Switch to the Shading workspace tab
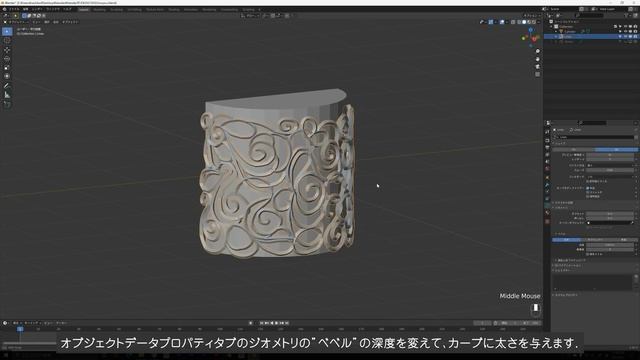This screenshot has width=640, height=360. point(173,9)
